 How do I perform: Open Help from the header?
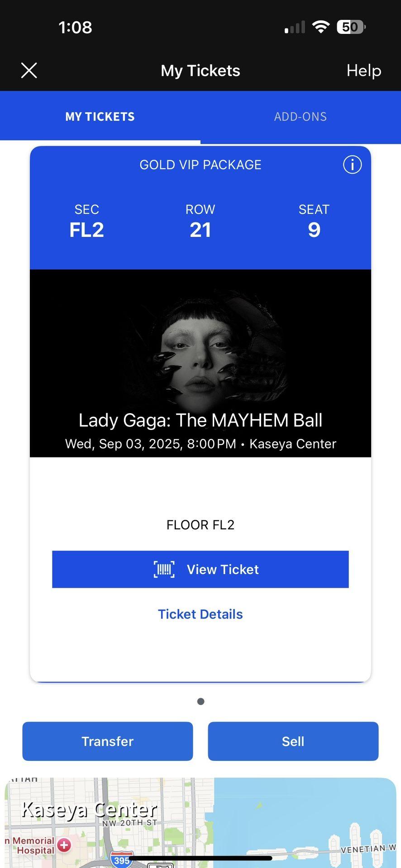[363, 71]
